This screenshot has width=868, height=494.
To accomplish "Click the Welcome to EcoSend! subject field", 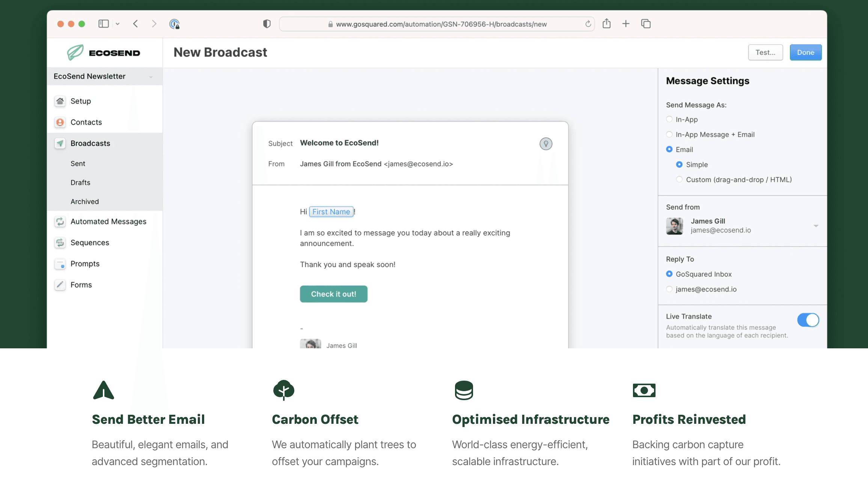I will click(339, 143).
